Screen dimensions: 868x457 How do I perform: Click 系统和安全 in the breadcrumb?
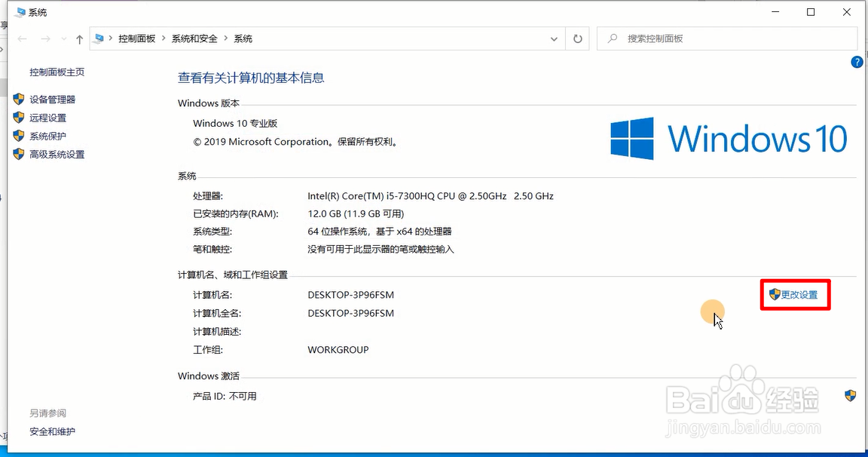click(x=194, y=38)
